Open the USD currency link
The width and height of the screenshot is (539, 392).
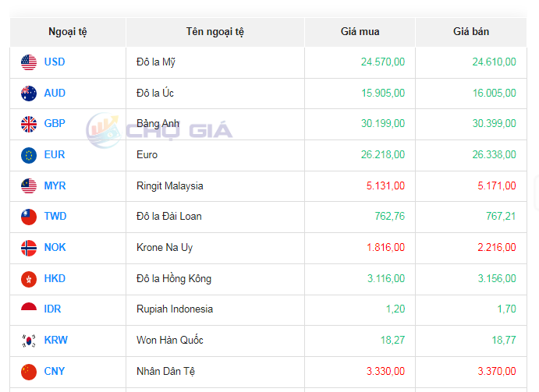(55, 62)
